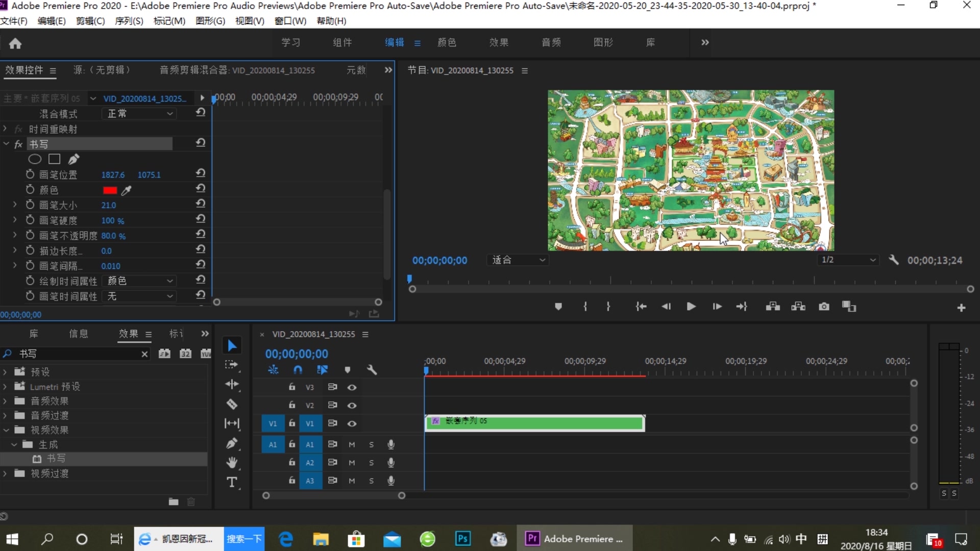Open the 混合模式 dropdown
Screen dimensions: 980x551
[139, 114]
